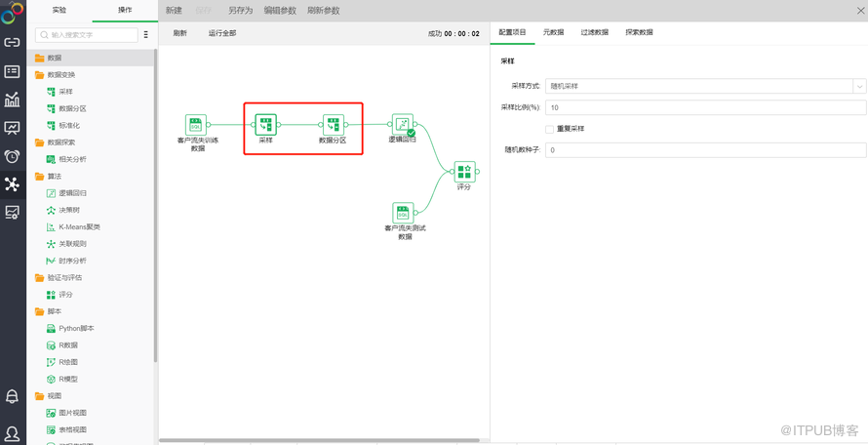Click the search text input field
Screen dimensions: 868x445
(x=87, y=35)
